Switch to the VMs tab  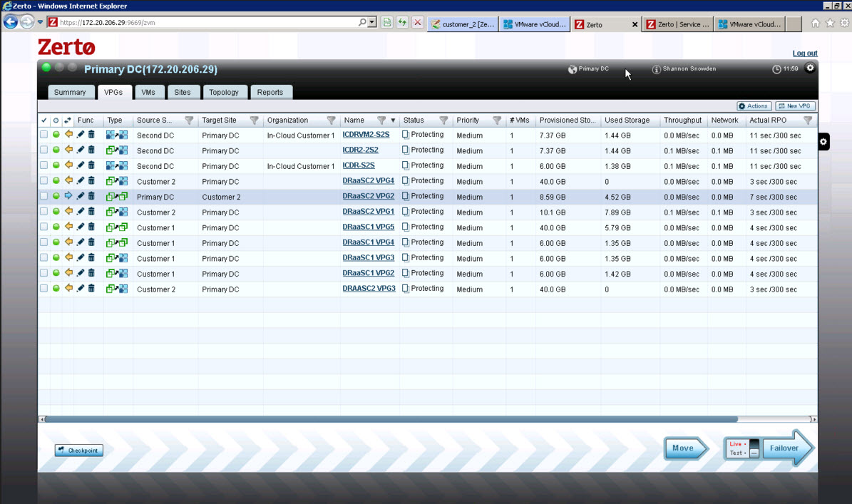[x=148, y=93]
